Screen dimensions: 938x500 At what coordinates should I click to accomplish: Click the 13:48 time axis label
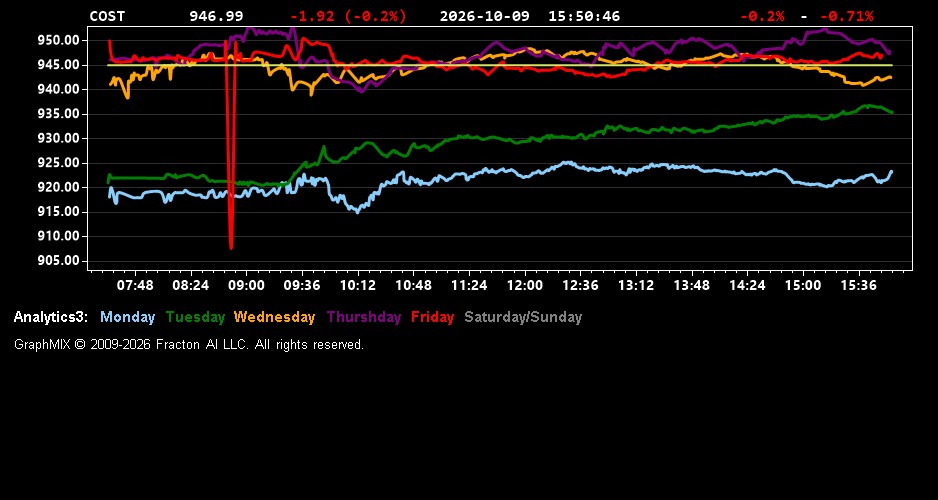[x=692, y=285]
